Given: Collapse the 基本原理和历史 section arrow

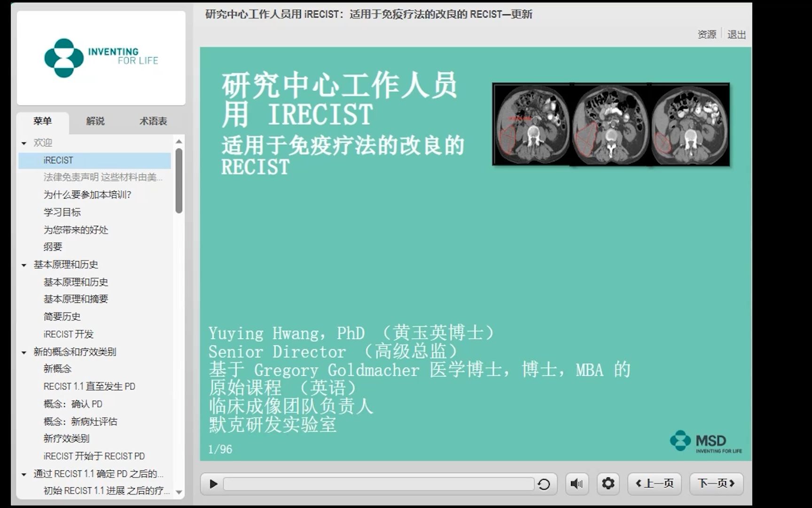Looking at the screenshot, I should (x=24, y=265).
